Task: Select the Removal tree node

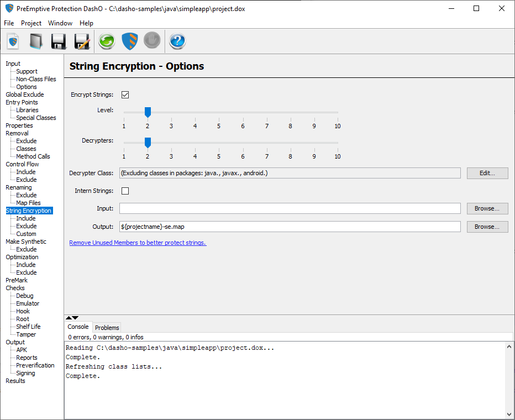Action: tap(17, 133)
